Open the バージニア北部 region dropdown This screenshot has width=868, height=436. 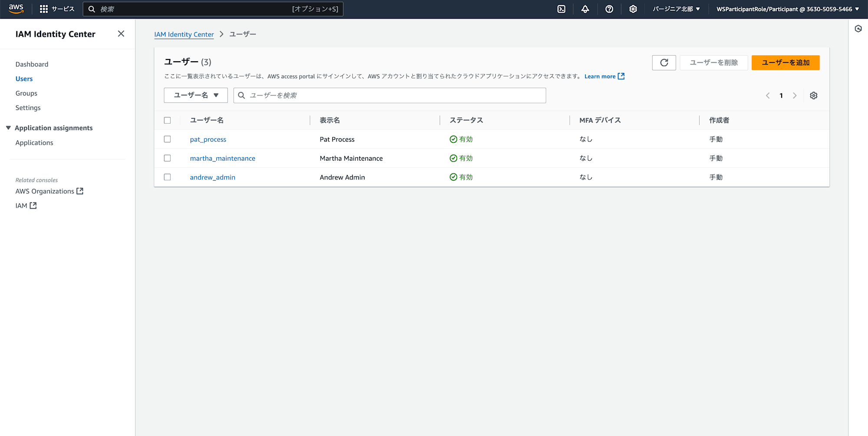676,9
